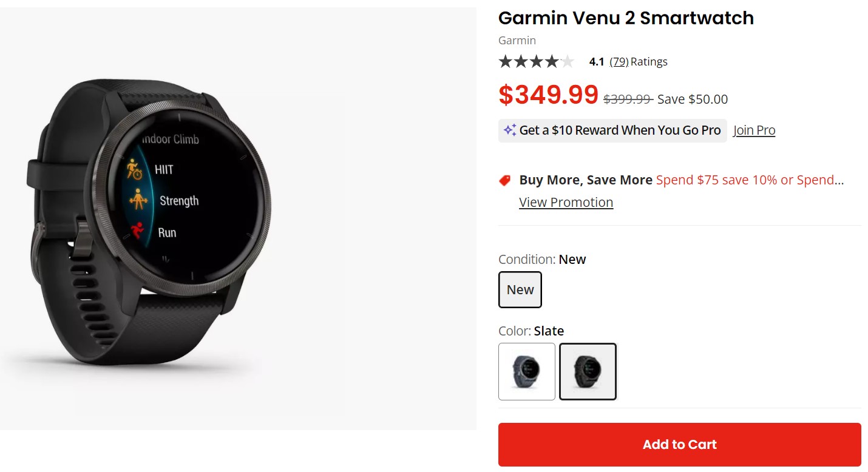
Task: Click the red Run icon on the watch
Action: 138,232
